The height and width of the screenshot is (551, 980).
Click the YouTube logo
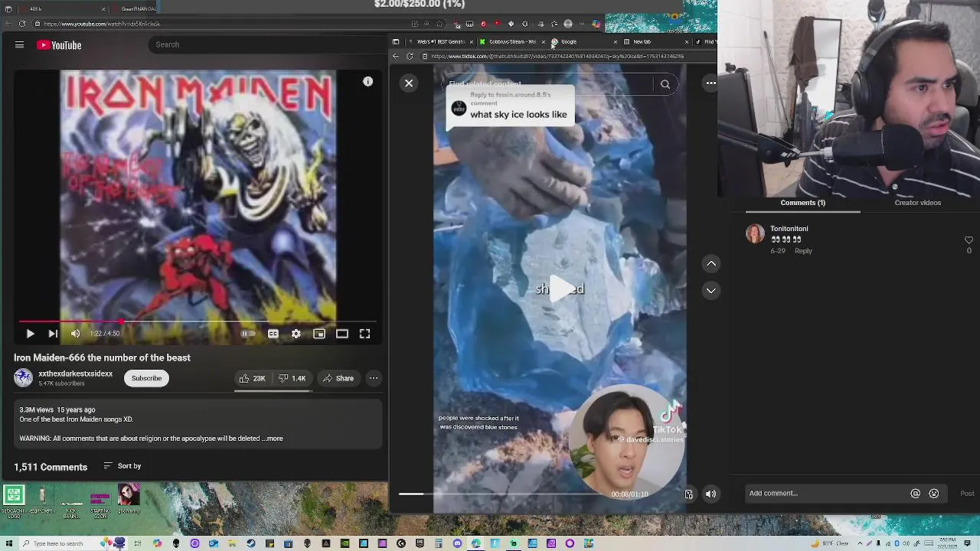pos(59,45)
